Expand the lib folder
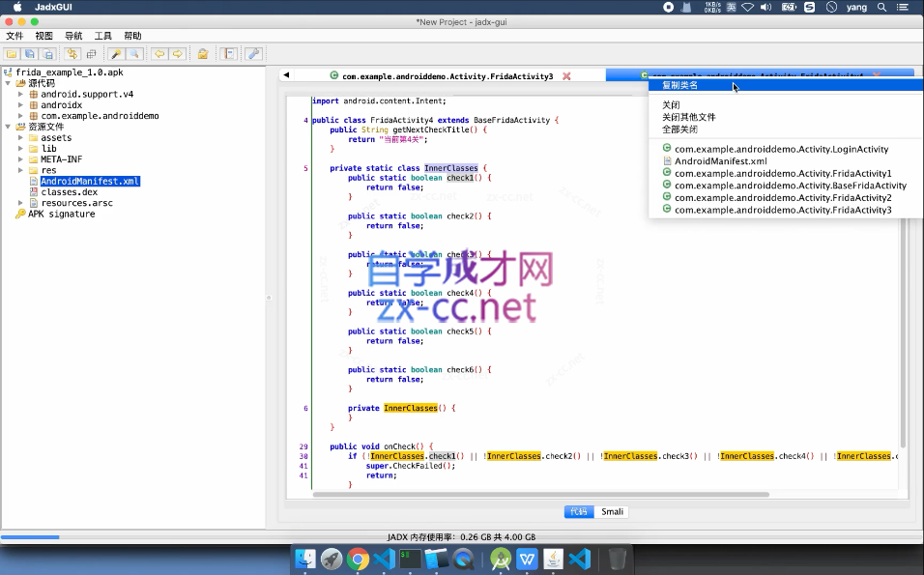Image resolution: width=924 pixels, height=575 pixels. tap(20, 149)
